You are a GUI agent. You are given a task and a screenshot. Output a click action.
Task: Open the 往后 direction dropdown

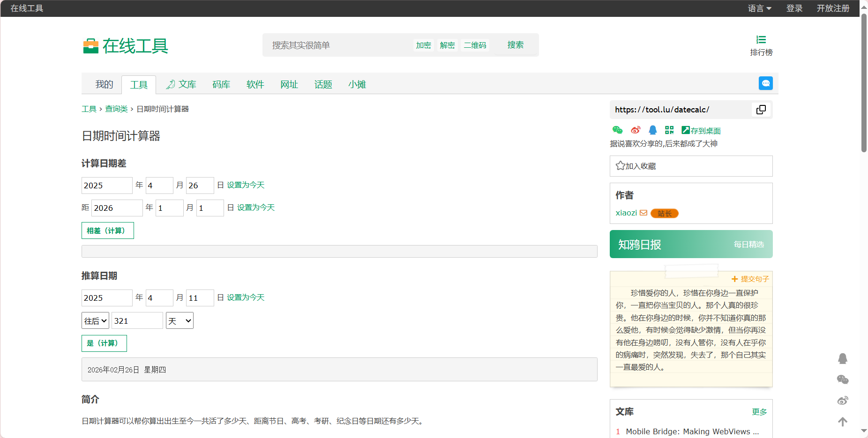[96, 321]
